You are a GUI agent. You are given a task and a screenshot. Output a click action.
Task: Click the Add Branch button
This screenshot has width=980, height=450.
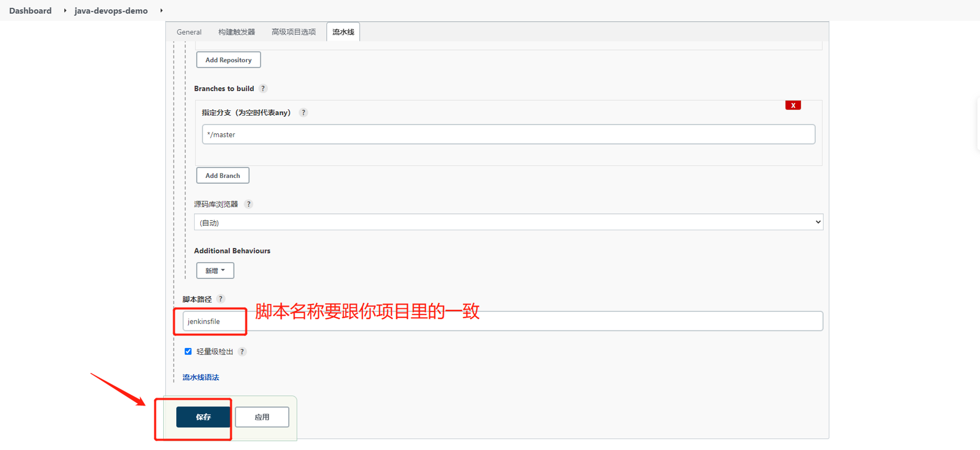tap(222, 175)
